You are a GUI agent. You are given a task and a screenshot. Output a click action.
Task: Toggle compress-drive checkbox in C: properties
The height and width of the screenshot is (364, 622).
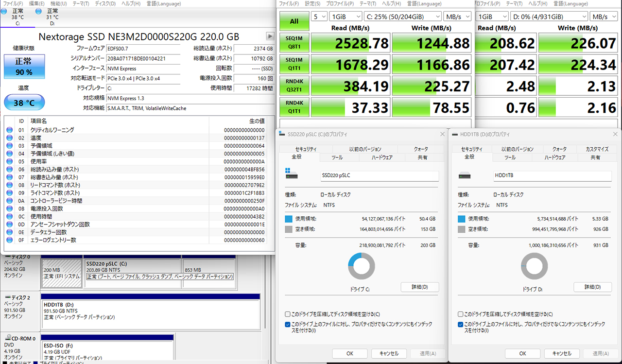288,314
